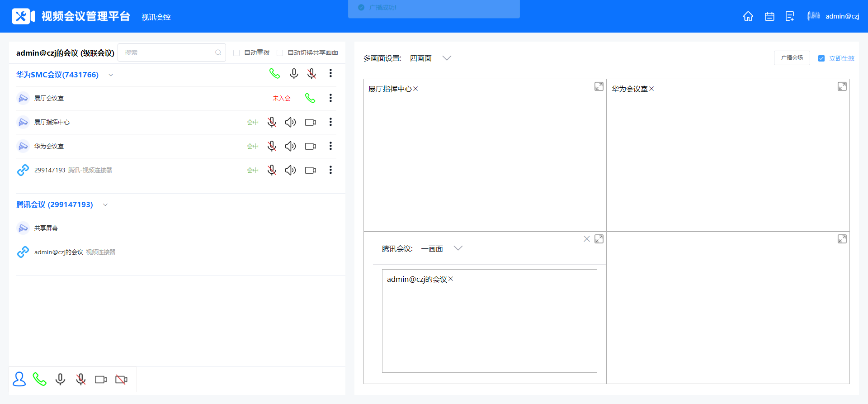Toggle microphone mute for 展厅指挥中心

tap(272, 122)
